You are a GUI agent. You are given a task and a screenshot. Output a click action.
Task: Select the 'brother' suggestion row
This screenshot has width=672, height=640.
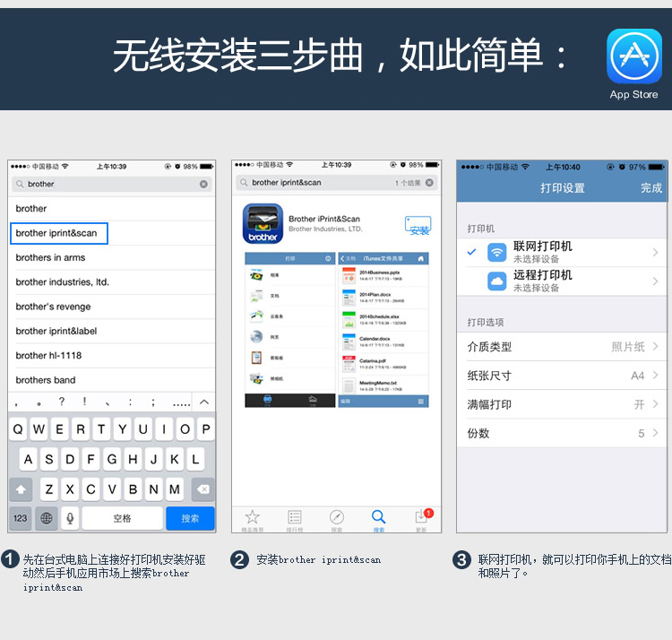coord(111,209)
